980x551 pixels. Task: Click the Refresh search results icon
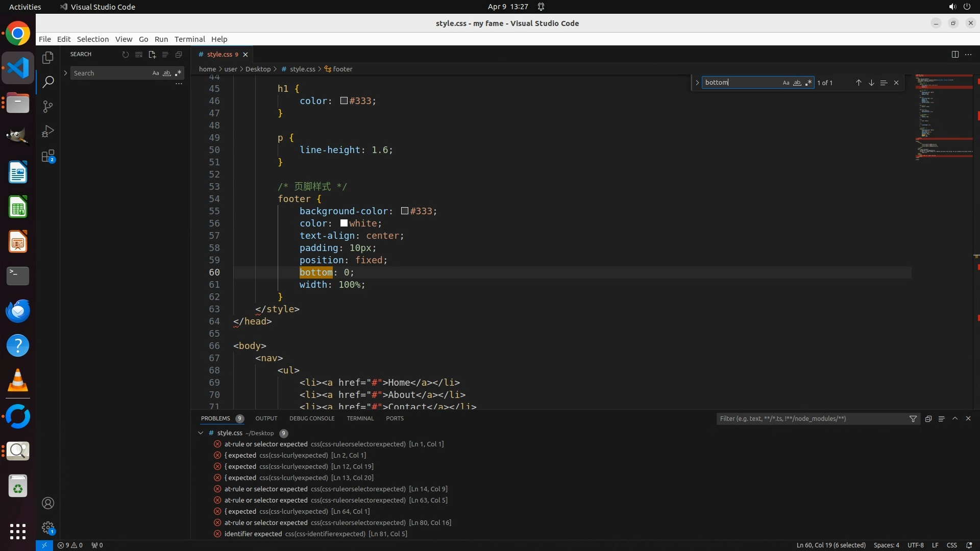click(126, 55)
